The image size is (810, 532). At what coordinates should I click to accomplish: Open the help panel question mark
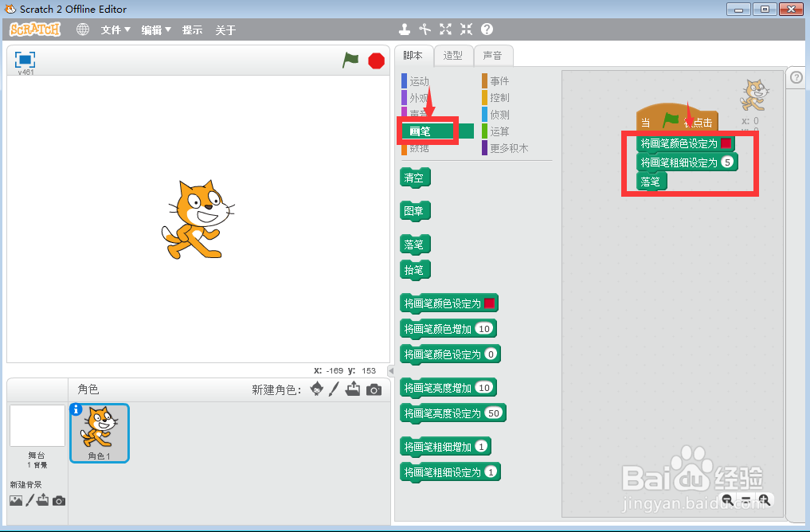point(796,77)
